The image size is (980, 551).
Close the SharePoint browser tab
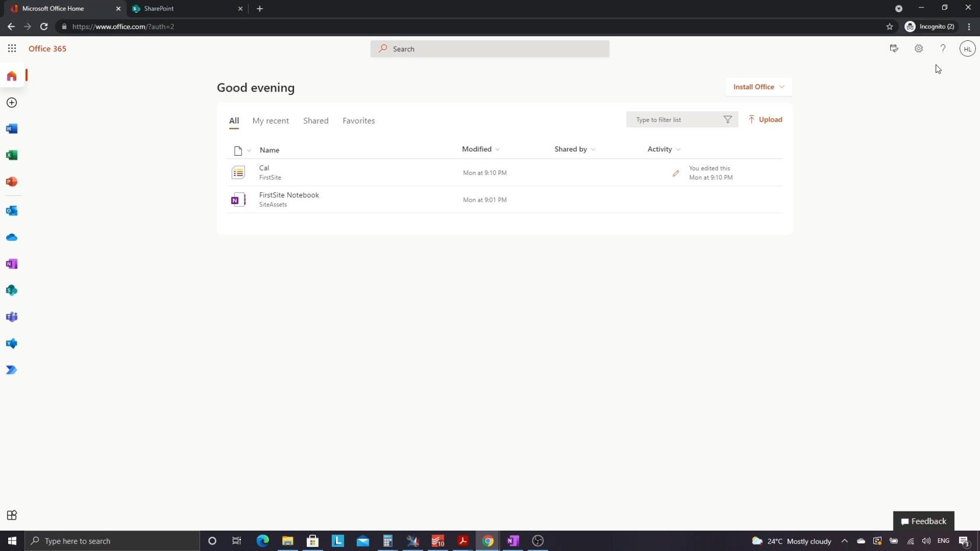(240, 9)
